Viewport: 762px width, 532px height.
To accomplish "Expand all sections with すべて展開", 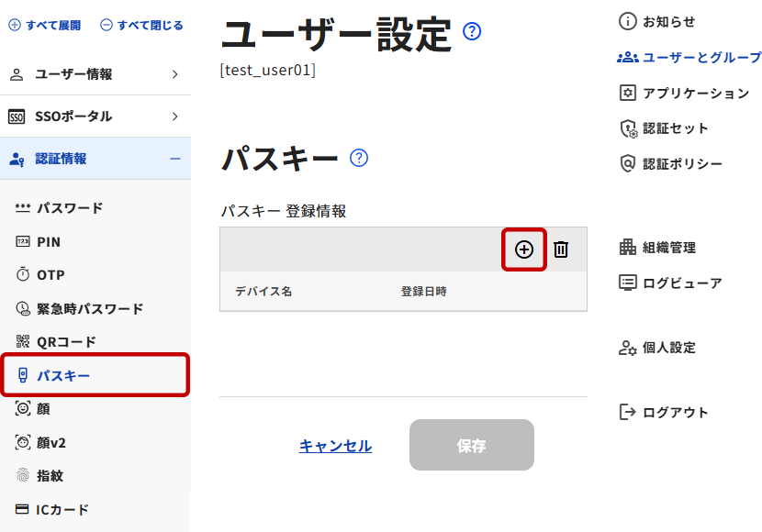I will [x=45, y=26].
